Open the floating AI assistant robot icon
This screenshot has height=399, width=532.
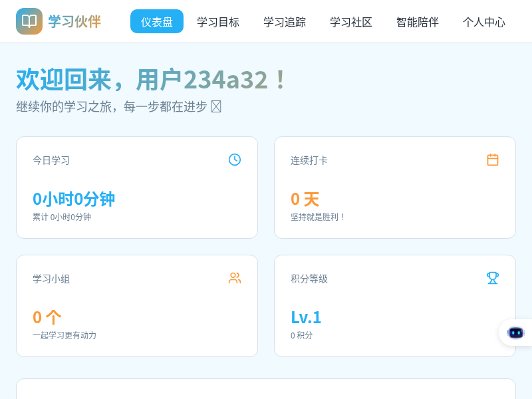click(515, 332)
